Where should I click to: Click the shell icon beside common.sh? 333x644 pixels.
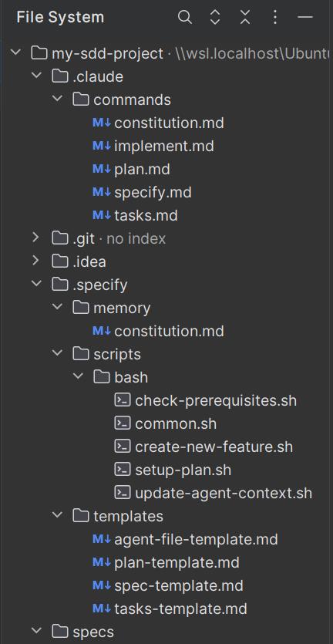point(123,423)
